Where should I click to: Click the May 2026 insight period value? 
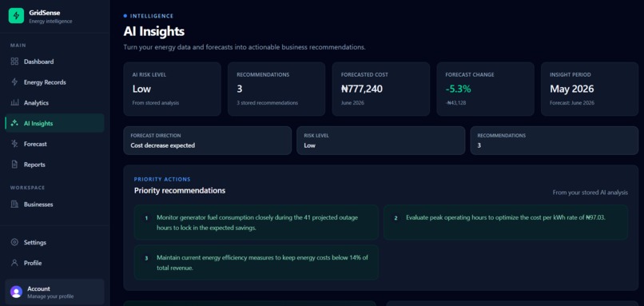coord(572,89)
